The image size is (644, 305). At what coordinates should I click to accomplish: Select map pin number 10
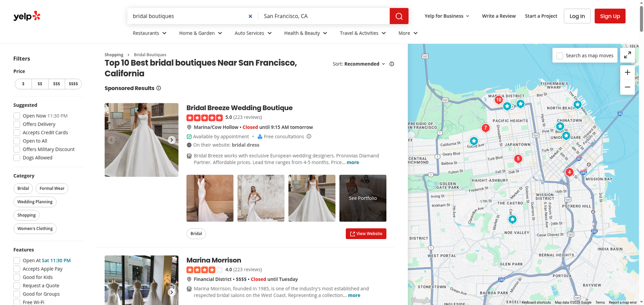(x=499, y=100)
